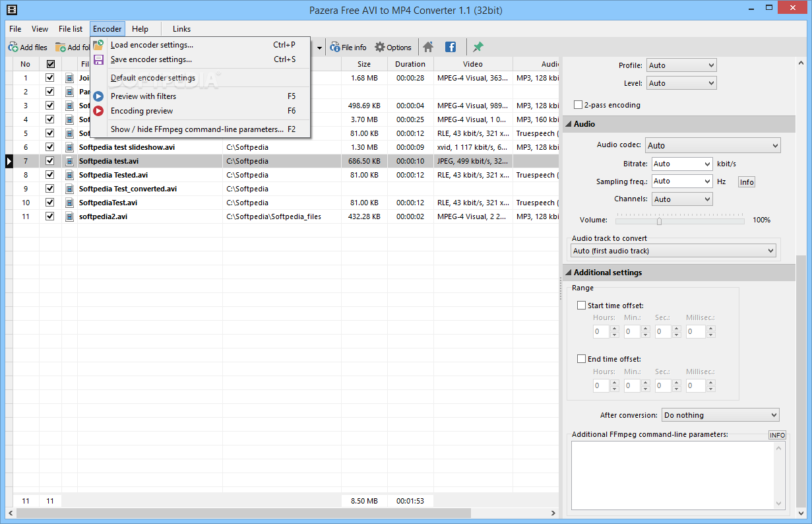Open the View menu

pos(40,29)
